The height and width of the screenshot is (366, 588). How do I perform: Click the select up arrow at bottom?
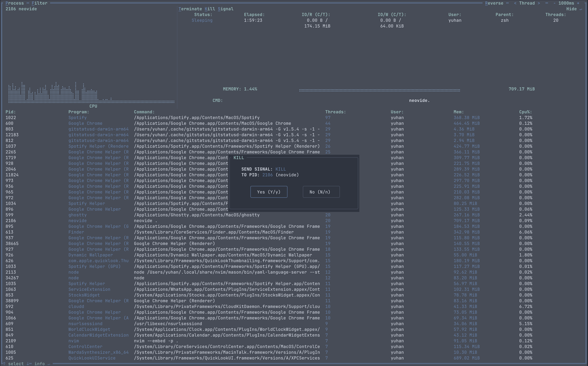(4, 364)
